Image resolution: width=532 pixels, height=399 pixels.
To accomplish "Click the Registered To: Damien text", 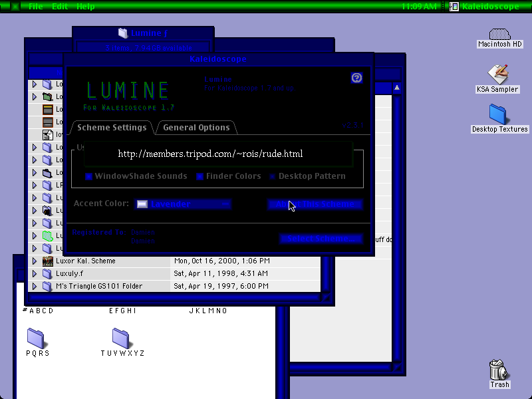I will coord(113,232).
